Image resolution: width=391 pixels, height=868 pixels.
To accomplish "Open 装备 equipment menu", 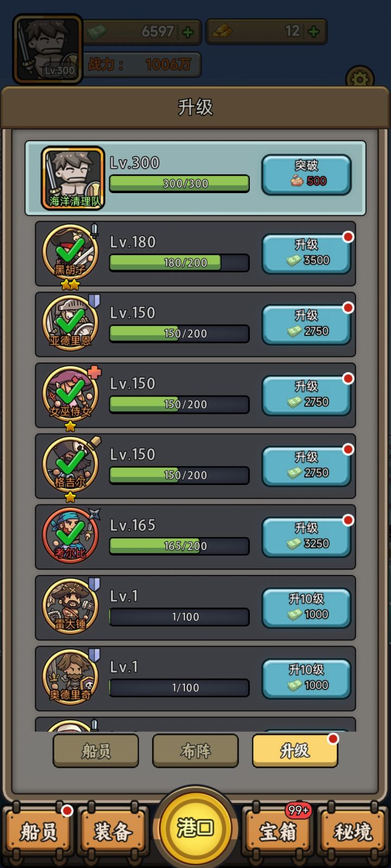I will 112,831.
